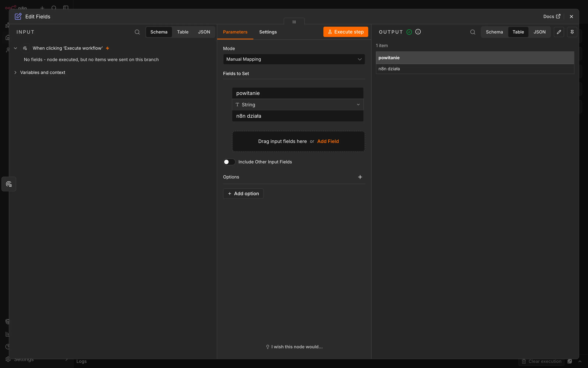Open the Mode dropdown Manual Mapping
The width and height of the screenshot is (588, 368).
pos(294,59)
